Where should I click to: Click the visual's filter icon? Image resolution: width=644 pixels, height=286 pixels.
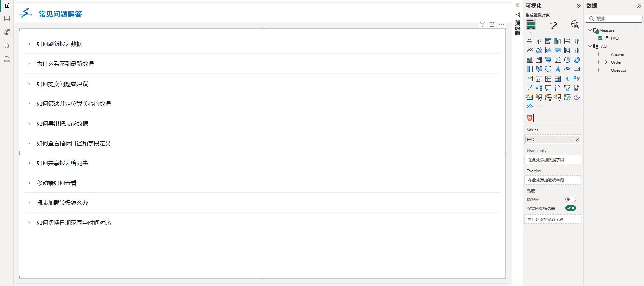coord(482,24)
